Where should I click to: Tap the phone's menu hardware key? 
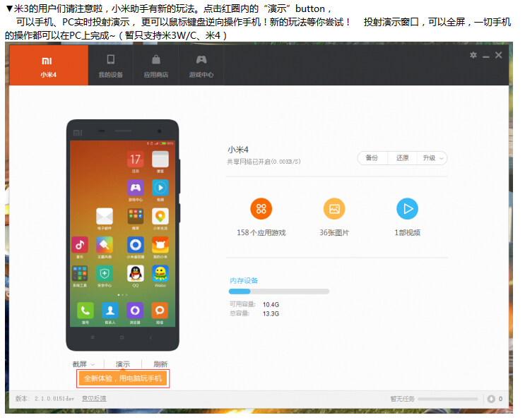pyautogui.click(x=93, y=337)
